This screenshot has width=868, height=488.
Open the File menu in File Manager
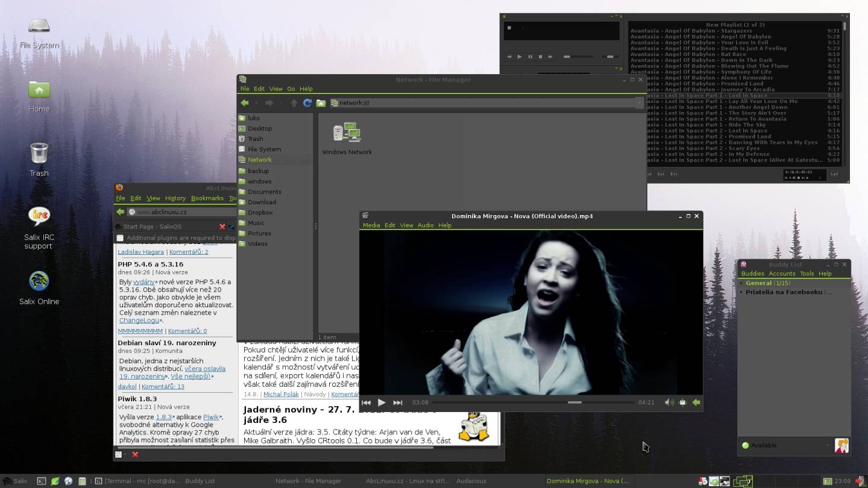point(245,89)
